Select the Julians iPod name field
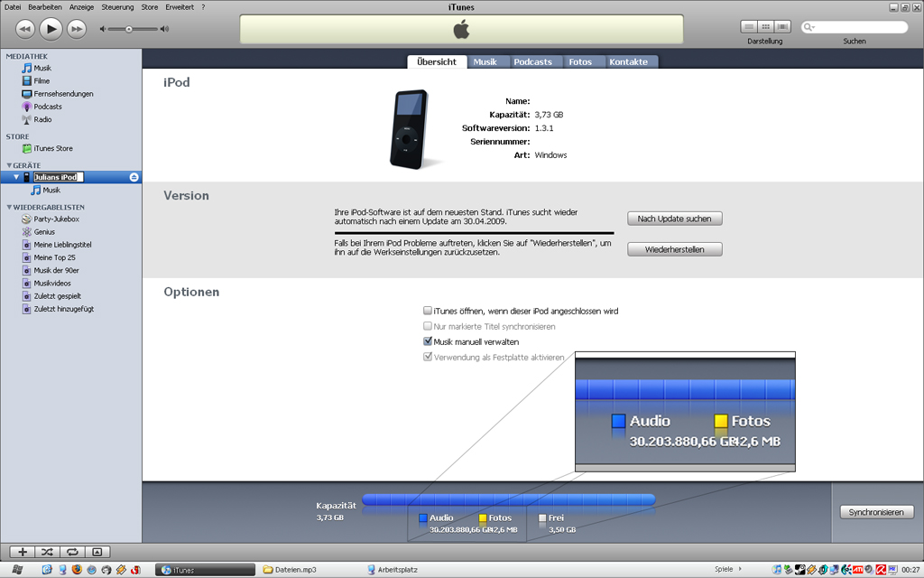Viewport: 924px width, 578px height. point(59,177)
